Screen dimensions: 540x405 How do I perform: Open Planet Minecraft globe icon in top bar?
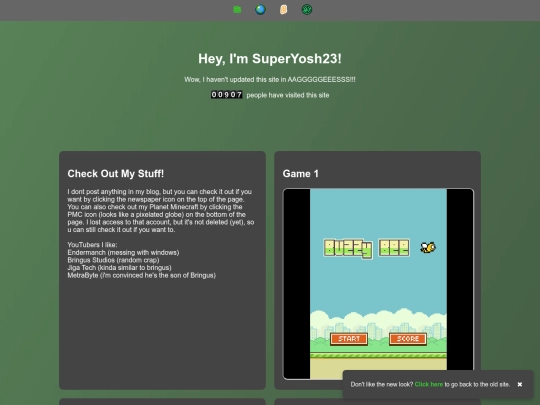(x=260, y=10)
